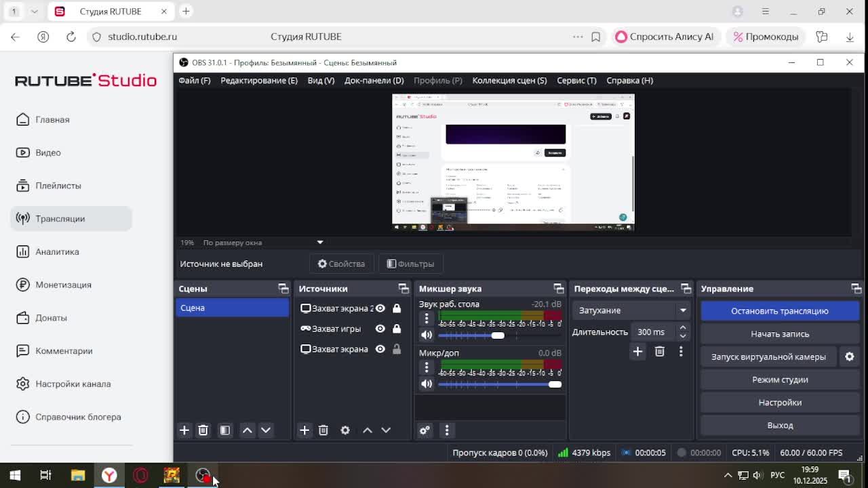This screenshot has height=488, width=868.
Task: Open Windows Start menu
Action: tap(15, 475)
